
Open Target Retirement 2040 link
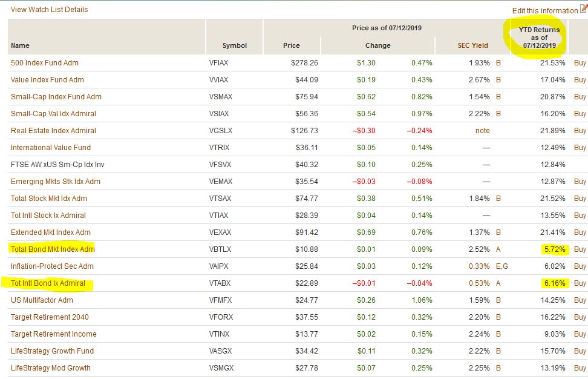coord(50,317)
